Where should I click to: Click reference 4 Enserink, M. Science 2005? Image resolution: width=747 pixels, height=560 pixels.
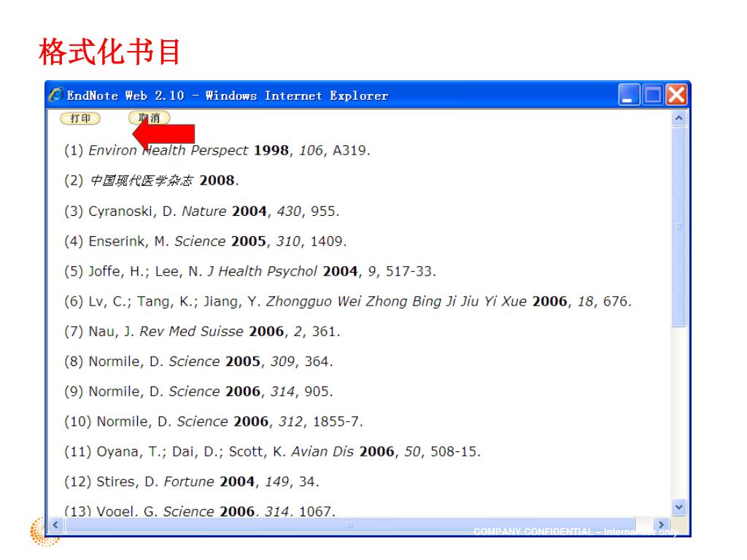pyautogui.click(x=205, y=241)
